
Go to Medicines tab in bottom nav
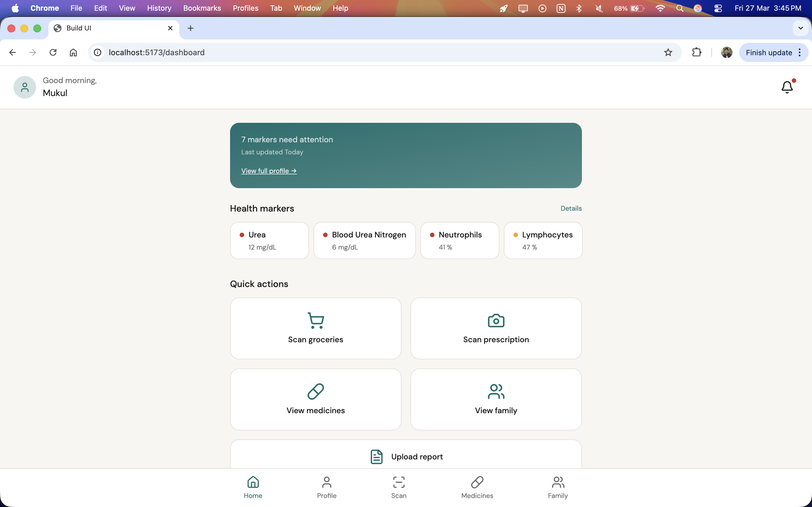(x=477, y=487)
